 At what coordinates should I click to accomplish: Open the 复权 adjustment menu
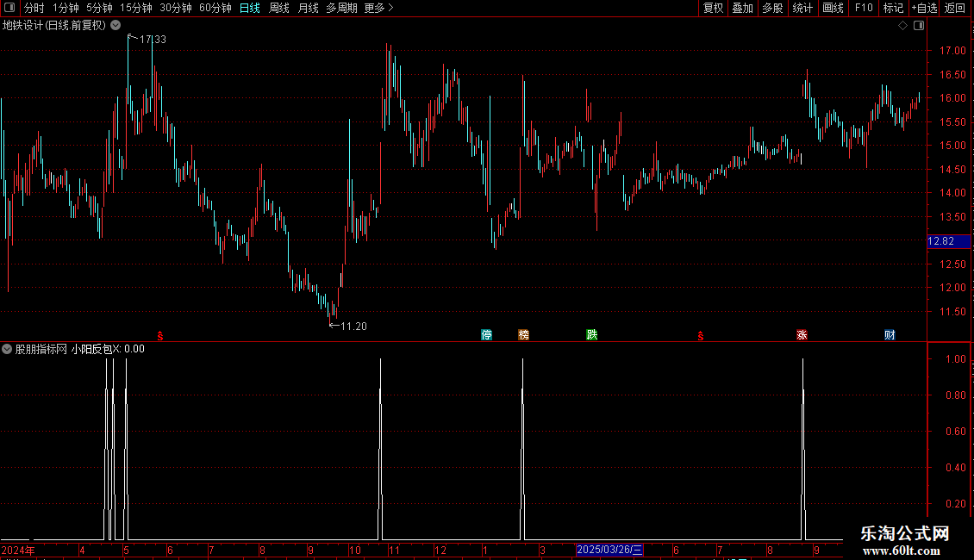coord(713,8)
